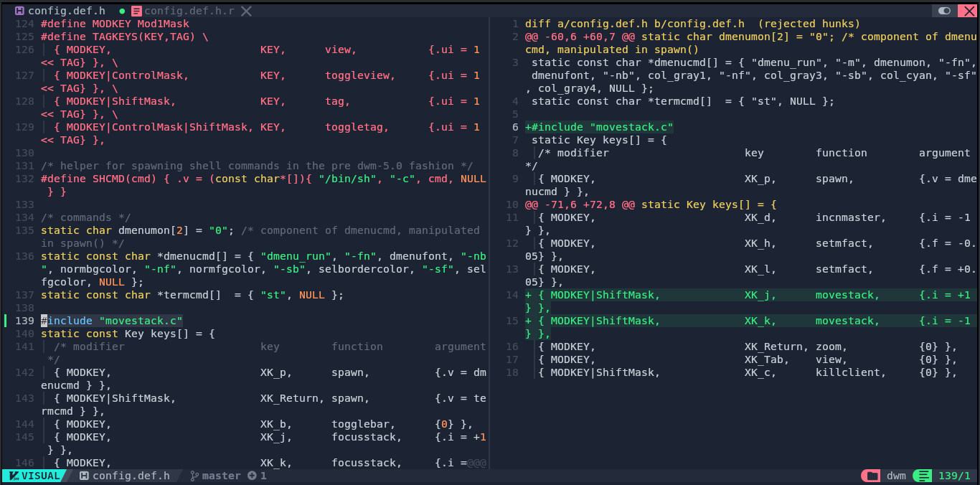
Task: Click XK_Tab view line in right pane
Action: [x=748, y=359]
